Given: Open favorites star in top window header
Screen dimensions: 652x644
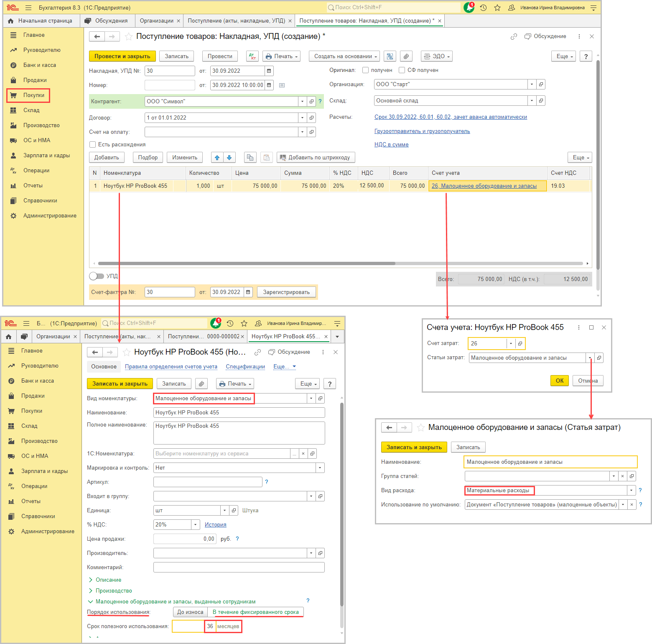Looking at the screenshot, I should [x=497, y=8].
